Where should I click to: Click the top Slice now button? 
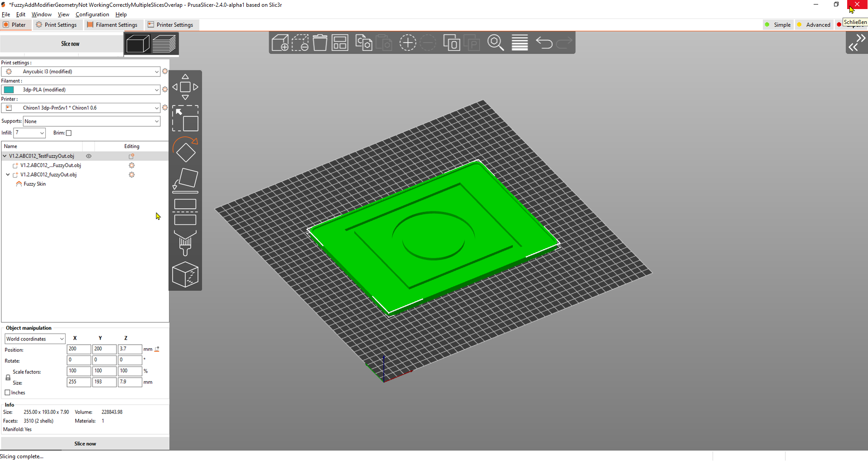click(61, 44)
